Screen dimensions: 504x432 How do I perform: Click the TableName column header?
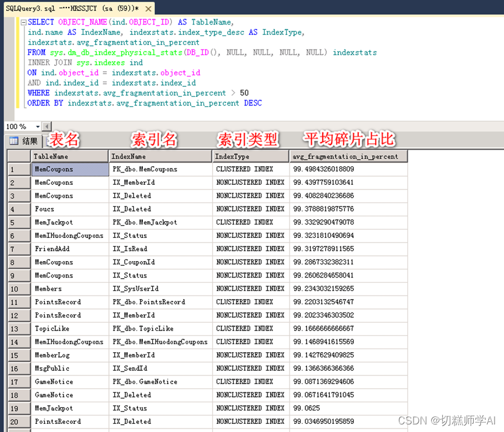click(70, 156)
